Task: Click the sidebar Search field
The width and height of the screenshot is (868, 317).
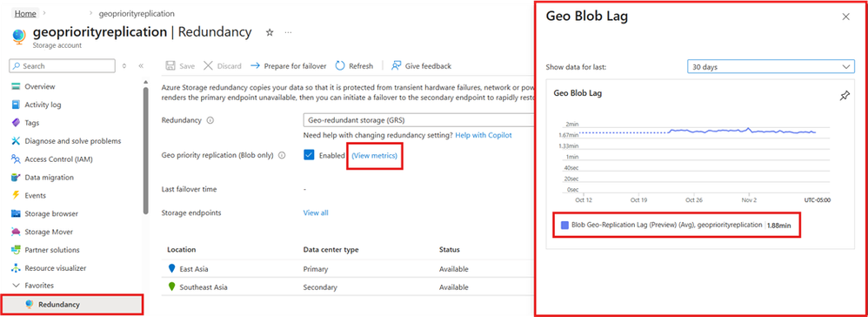Action: coord(63,66)
